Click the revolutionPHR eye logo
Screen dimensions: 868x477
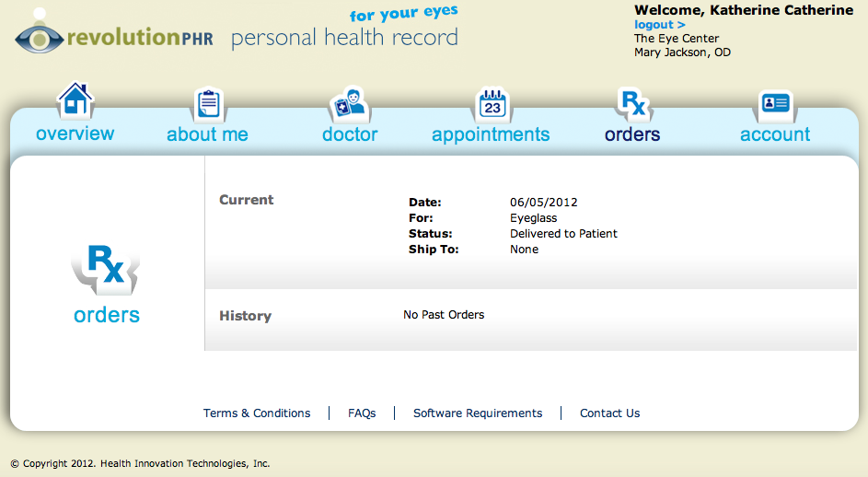click(x=39, y=31)
